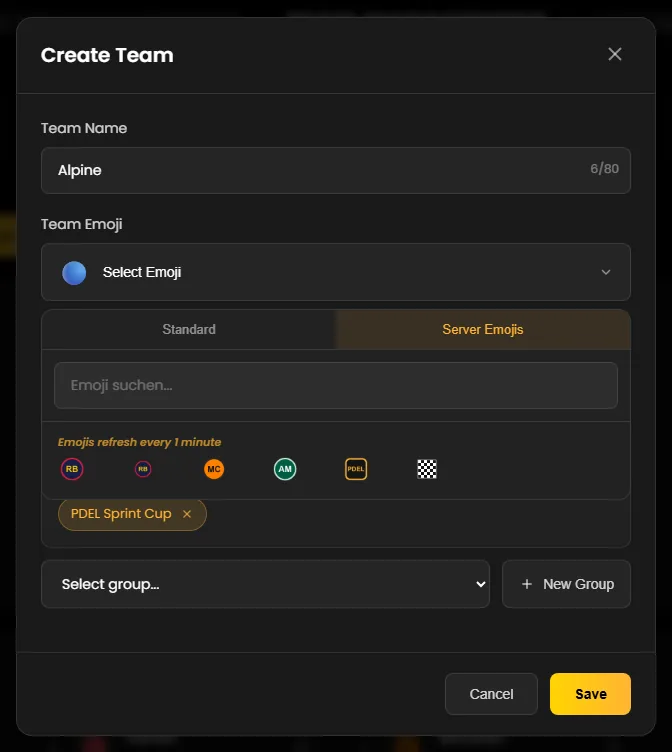Screen dimensions: 672x752
Task: Choose the orange MC emoji
Action: [214, 469]
